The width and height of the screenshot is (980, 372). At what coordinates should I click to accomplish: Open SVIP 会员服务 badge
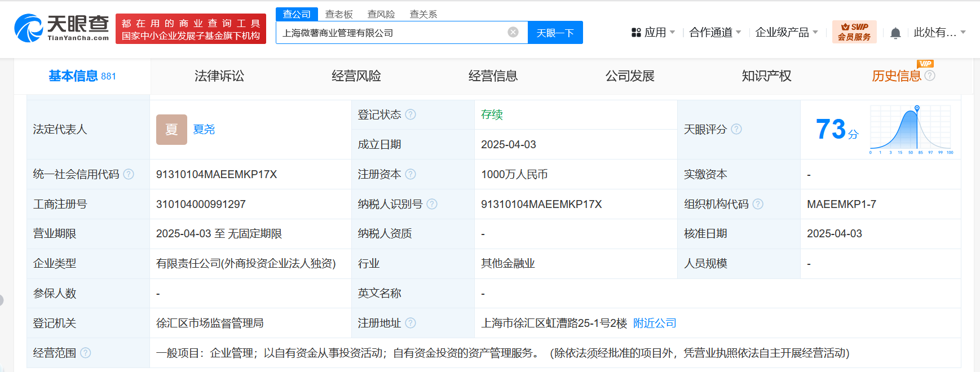pyautogui.click(x=854, y=32)
